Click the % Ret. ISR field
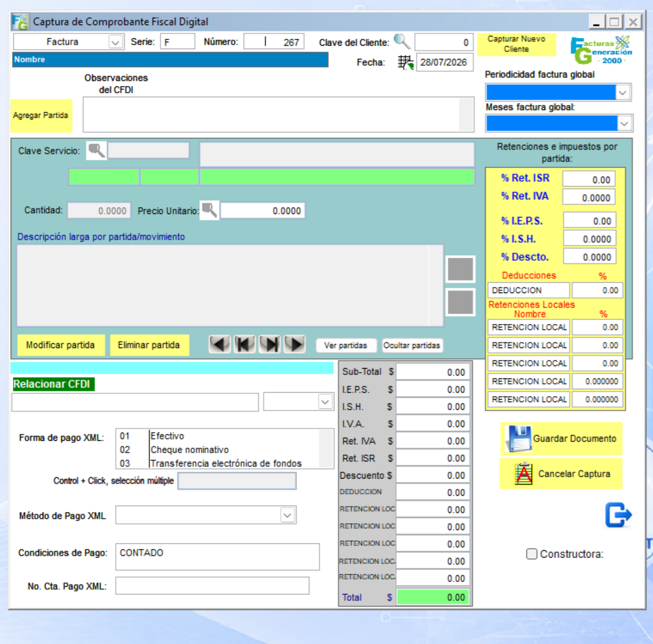 click(589, 179)
